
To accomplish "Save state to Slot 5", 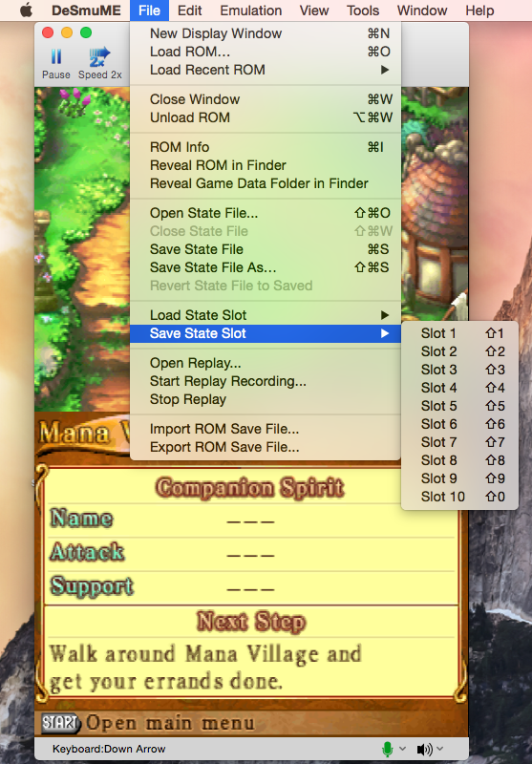I will [459, 406].
